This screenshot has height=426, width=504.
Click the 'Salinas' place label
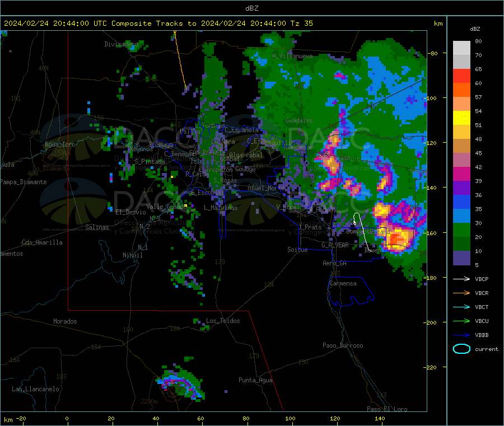pyautogui.click(x=97, y=227)
